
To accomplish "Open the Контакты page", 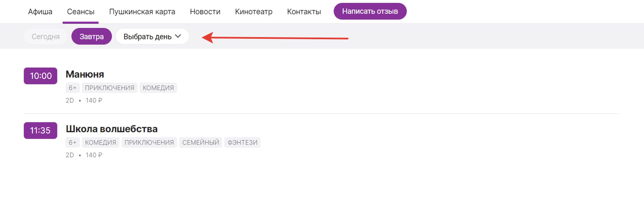I will [304, 12].
